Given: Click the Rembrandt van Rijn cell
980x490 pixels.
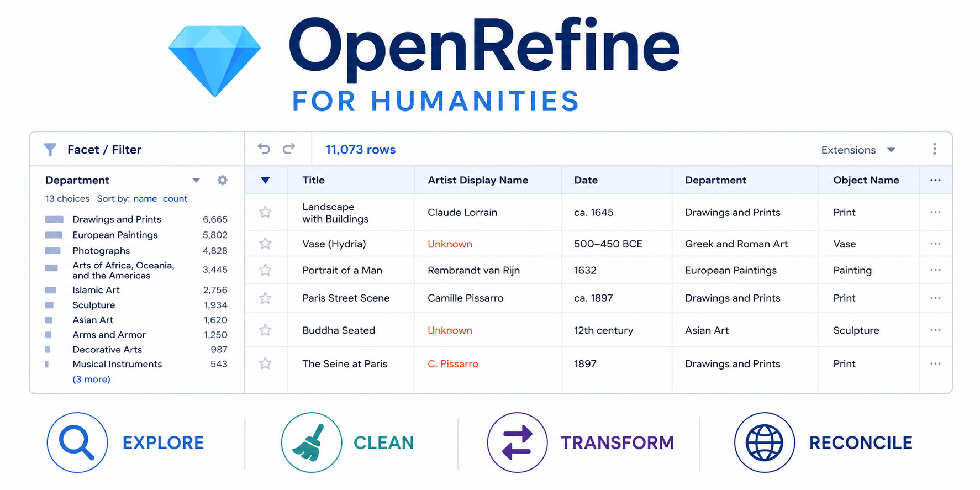Looking at the screenshot, I should pyautogui.click(x=473, y=270).
